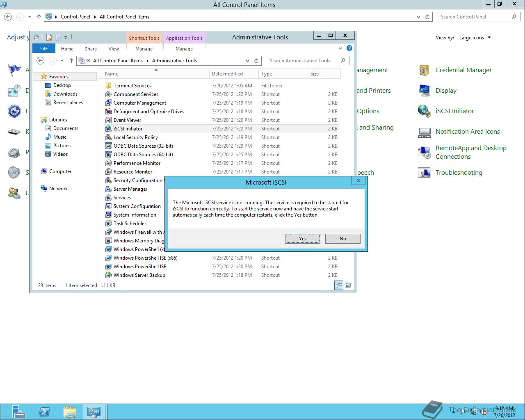This screenshot has height=420, width=525.
Task: Click Control Panel breadcrumb in main window
Action: [x=75, y=17]
